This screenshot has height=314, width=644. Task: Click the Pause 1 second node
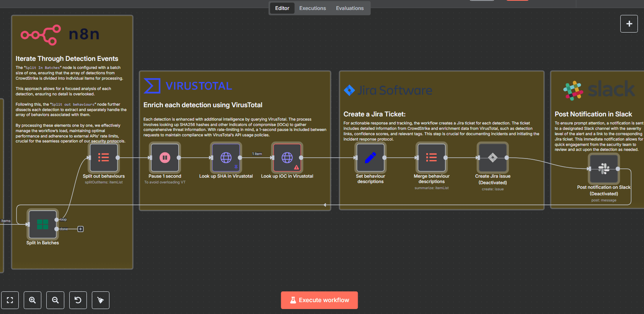[x=165, y=157]
